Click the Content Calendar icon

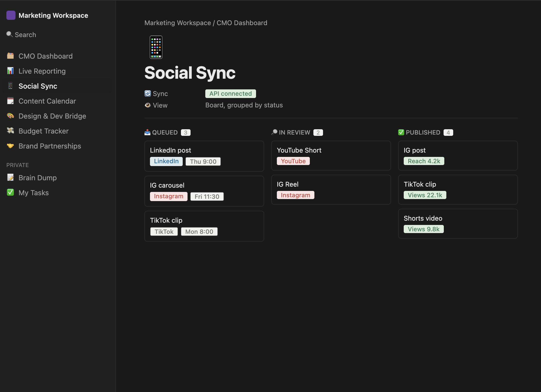pos(10,101)
